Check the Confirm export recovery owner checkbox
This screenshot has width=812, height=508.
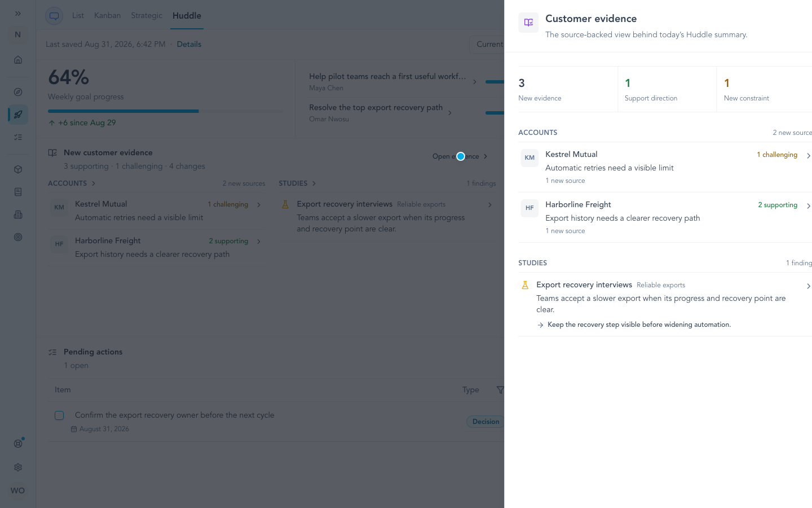(59, 415)
